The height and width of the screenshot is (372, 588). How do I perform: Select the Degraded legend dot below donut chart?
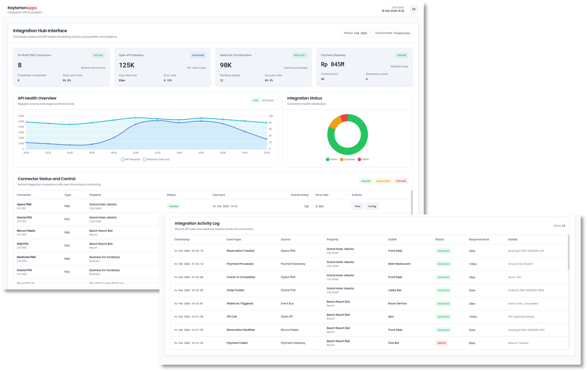pos(341,159)
